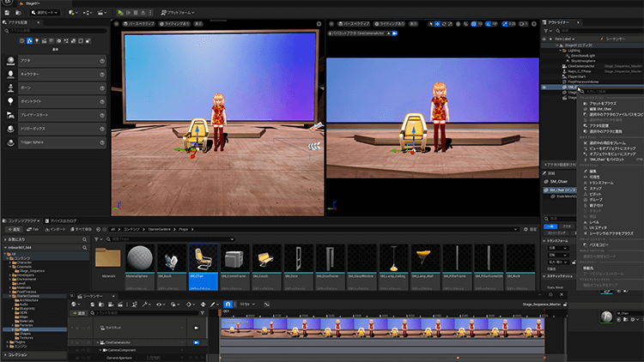Click the Stop simulation button in main toolbar
The height and width of the screenshot is (362, 644).
(x=136, y=13)
